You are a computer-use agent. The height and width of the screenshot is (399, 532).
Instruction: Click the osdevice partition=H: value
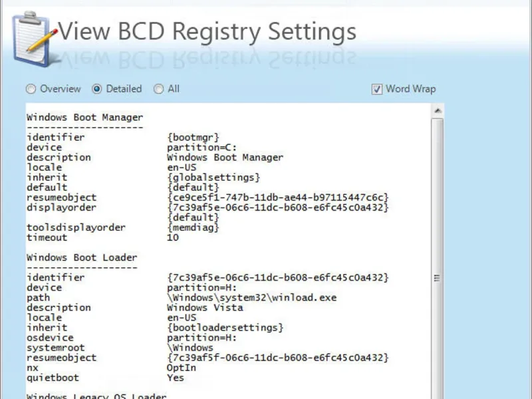(x=202, y=338)
